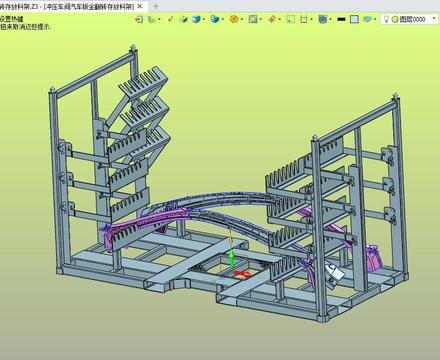The height and width of the screenshot is (360, 440).
Task: Click the blue shaded cube display icon
Action: [197, 19]
